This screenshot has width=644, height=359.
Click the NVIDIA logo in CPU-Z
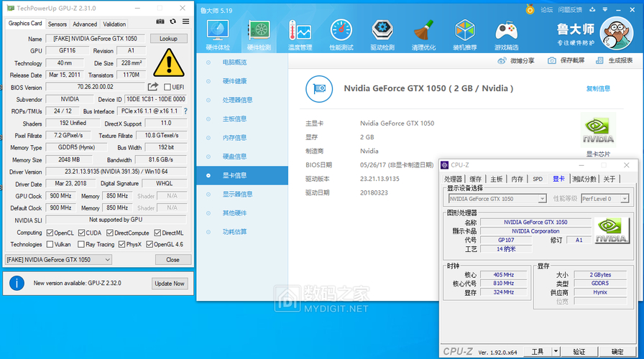point(612,231)
